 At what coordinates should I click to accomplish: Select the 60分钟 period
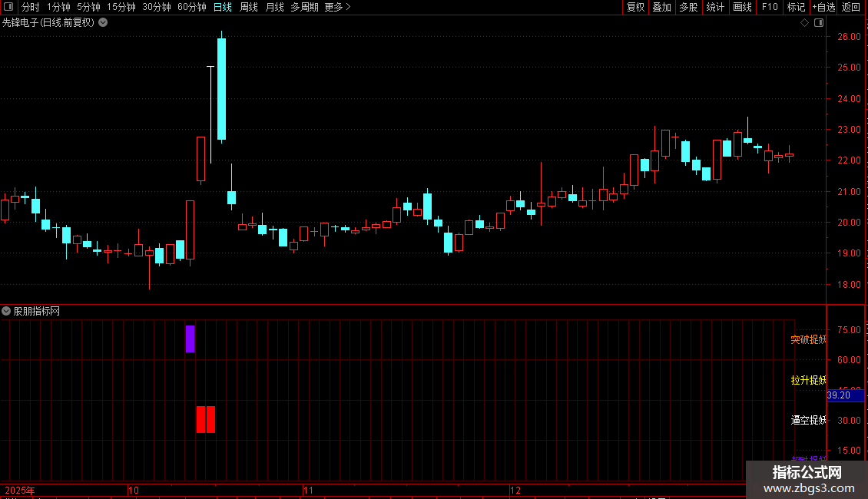click(x=192, y=7)
